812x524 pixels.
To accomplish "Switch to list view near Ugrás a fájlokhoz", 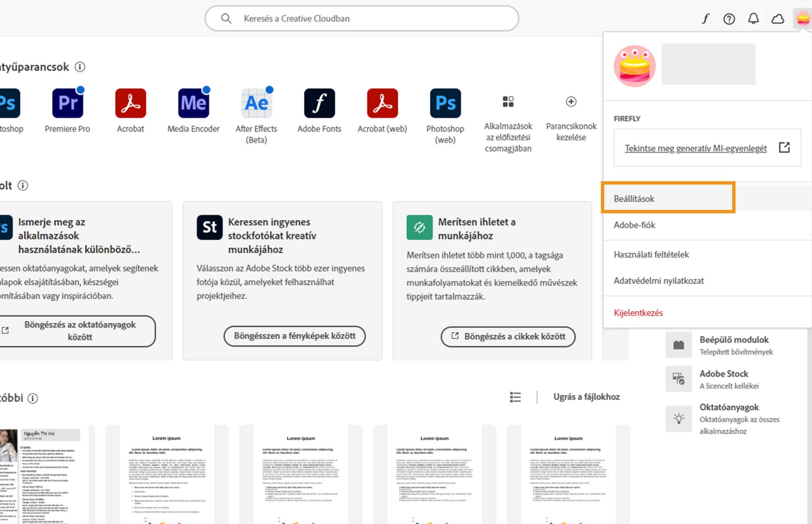I will pyautogui.click(x=515, y=397).
